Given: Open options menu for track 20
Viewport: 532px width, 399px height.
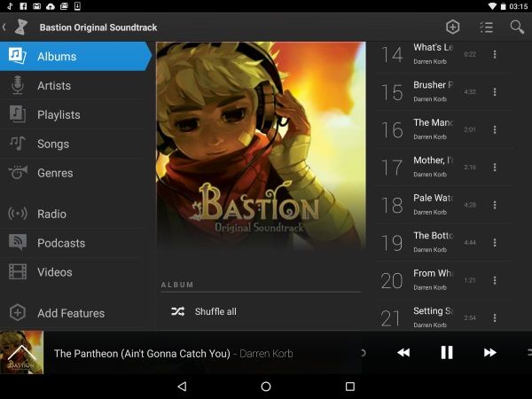Looking at the screenshot, I should (x=495, y=280).
